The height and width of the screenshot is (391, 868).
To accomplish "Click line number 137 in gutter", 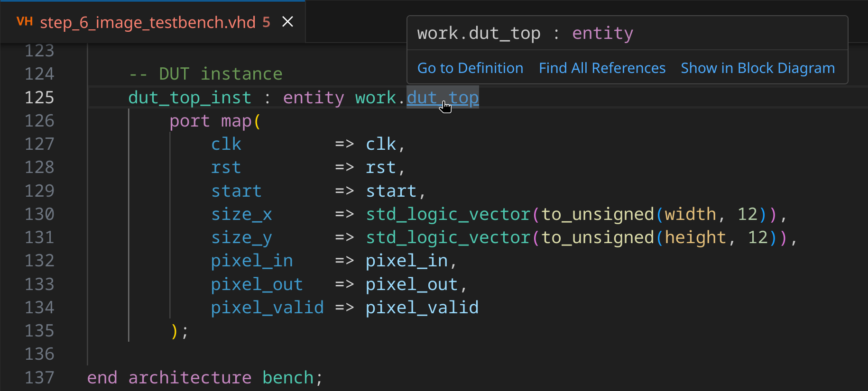I will [x=39, y=378].
